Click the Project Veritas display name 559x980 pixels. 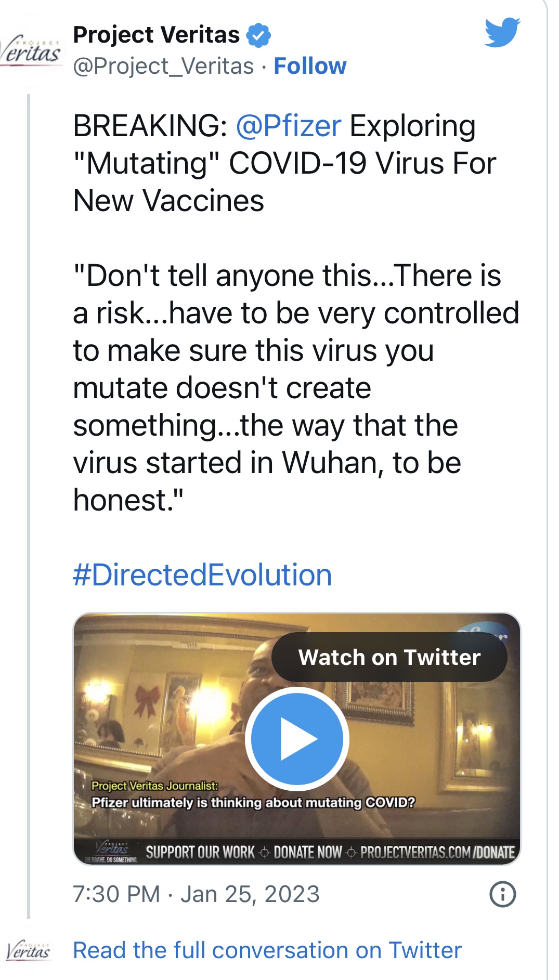coord(156,35)
